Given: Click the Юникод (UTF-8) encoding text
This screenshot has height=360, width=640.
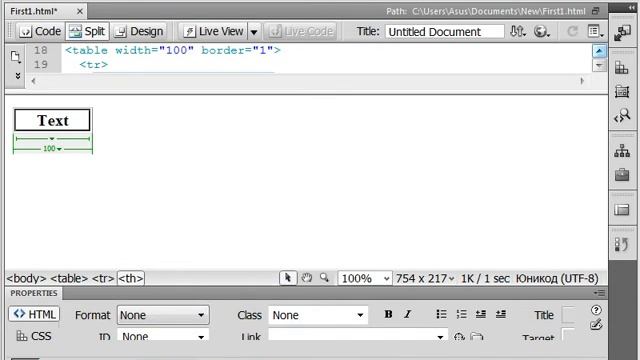Looking at the screenshot, I should (x=557, y=278).
